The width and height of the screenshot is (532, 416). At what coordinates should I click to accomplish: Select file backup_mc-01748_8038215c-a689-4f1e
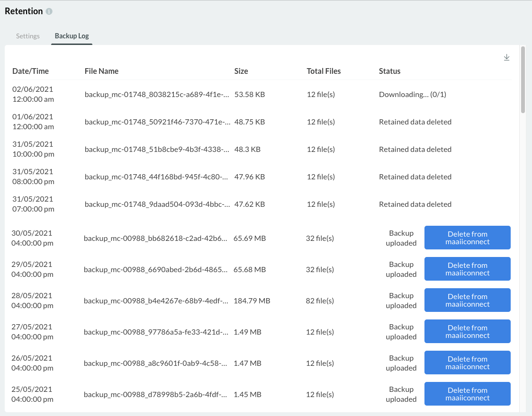(157, 95)
